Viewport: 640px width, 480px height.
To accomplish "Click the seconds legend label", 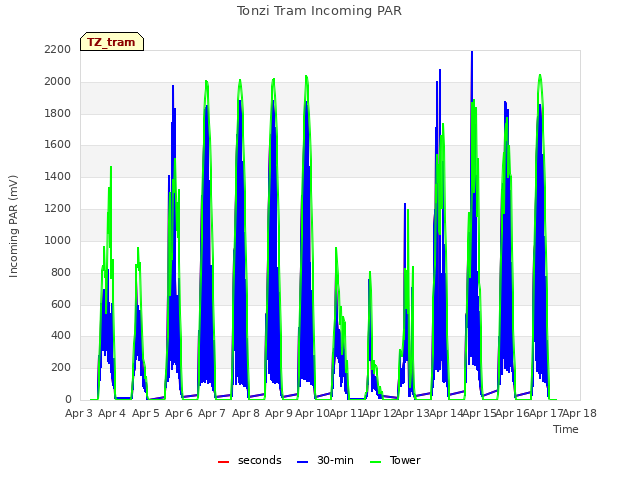I will click(260, 460).
